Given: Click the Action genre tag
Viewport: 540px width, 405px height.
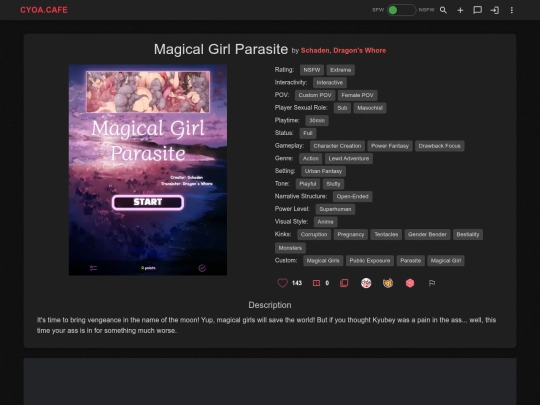Looking at the screenshot, I should coord(311,158).
